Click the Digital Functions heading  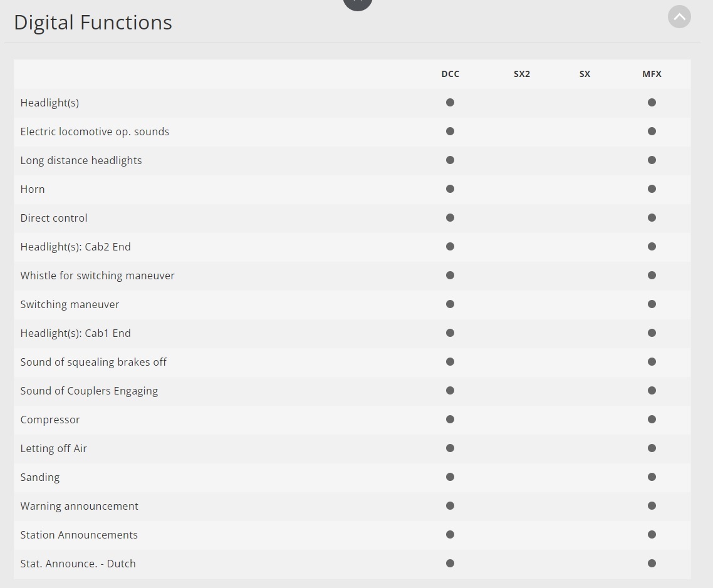click(x=93, y=23)
